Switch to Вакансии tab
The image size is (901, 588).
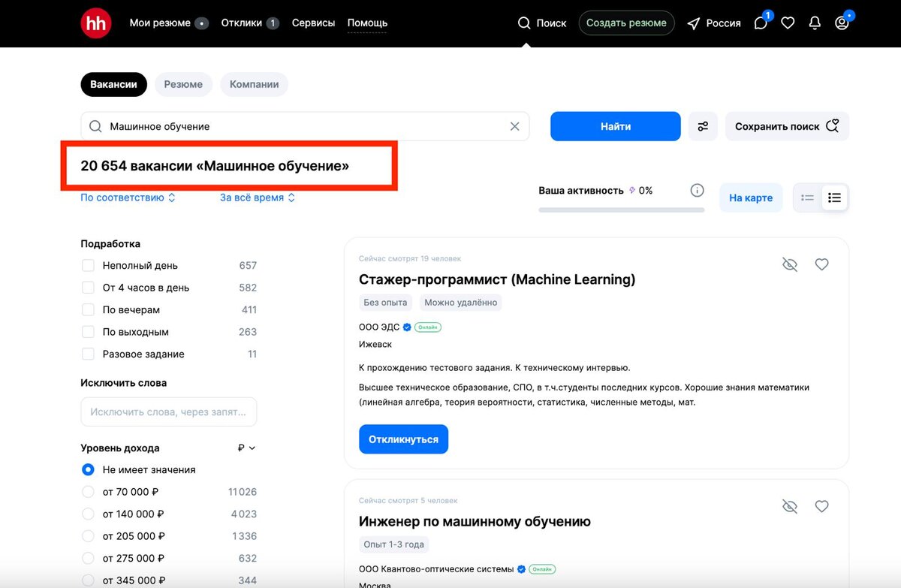(x=113, y=84)
